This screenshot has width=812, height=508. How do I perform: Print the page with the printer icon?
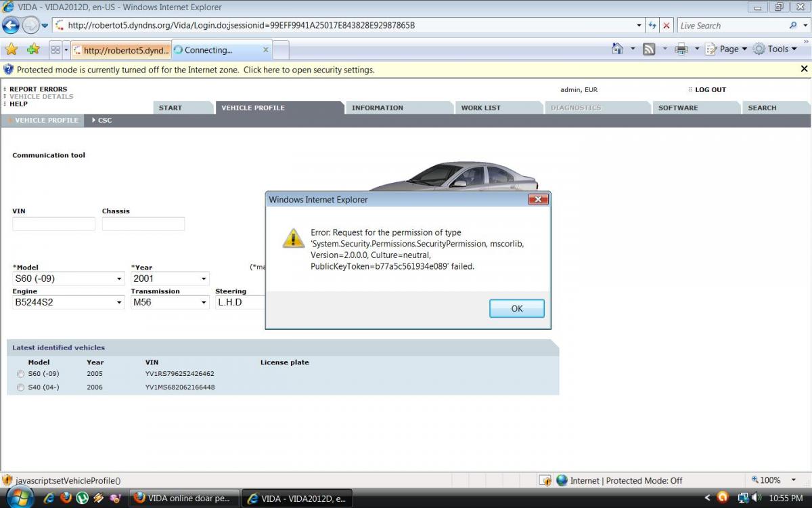pos(681,49)
